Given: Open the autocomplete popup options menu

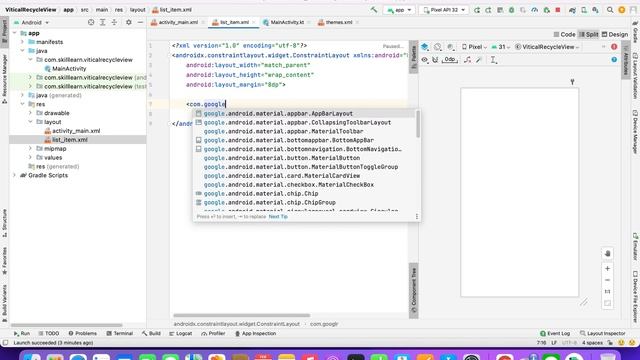Looking at the screenshot, I should pyautogui.click(x=416, y=217).
